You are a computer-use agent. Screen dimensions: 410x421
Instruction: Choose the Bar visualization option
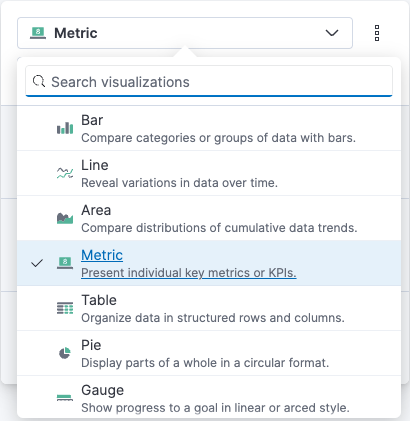(x=209, y=128)
